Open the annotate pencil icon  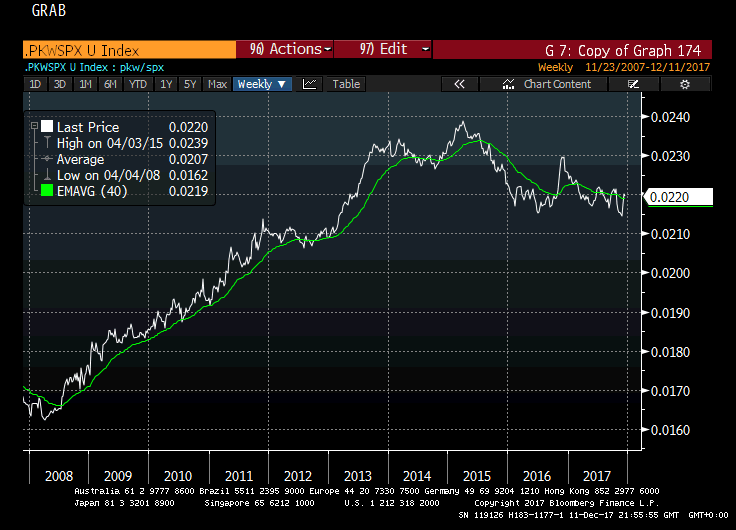pyautogui.click(x=633, y=84)
